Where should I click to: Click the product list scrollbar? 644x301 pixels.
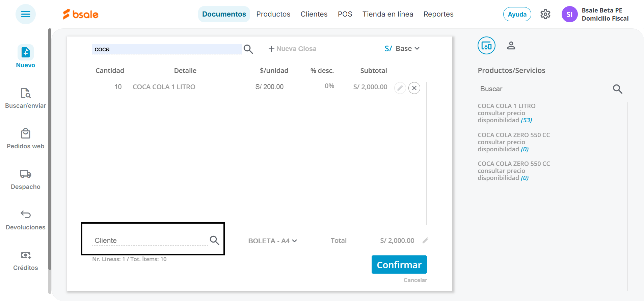click(628, 196)
